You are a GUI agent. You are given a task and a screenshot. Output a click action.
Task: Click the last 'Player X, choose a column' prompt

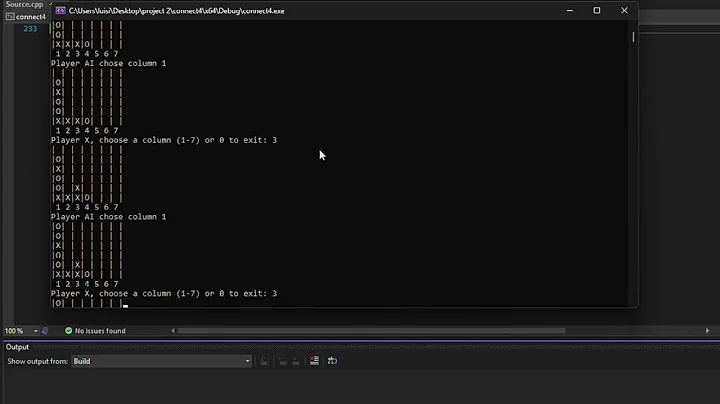pos(164,293)
